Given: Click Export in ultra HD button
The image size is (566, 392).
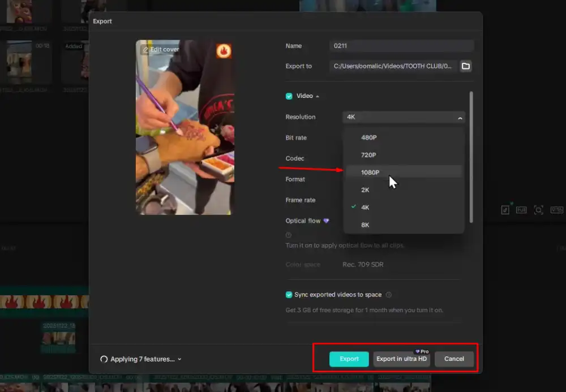Looking at the screenshot, I should (402, 359).
